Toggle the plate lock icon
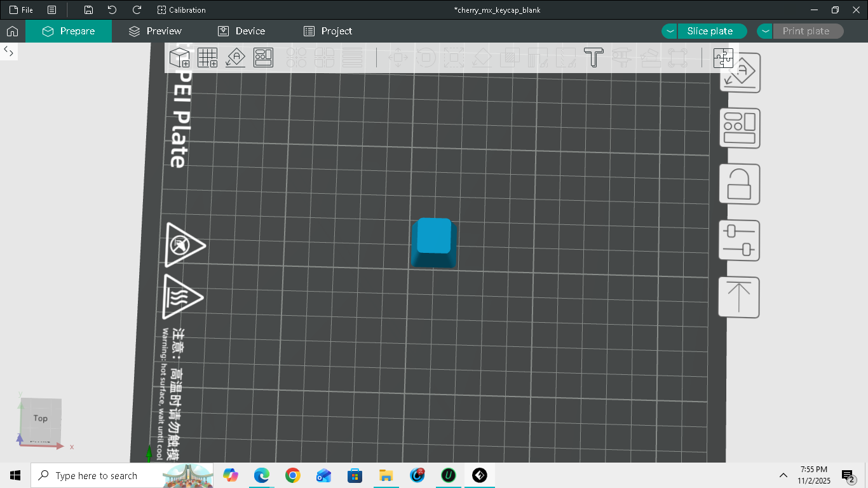This screenshot has width=868, height=488. click(740, 185)
